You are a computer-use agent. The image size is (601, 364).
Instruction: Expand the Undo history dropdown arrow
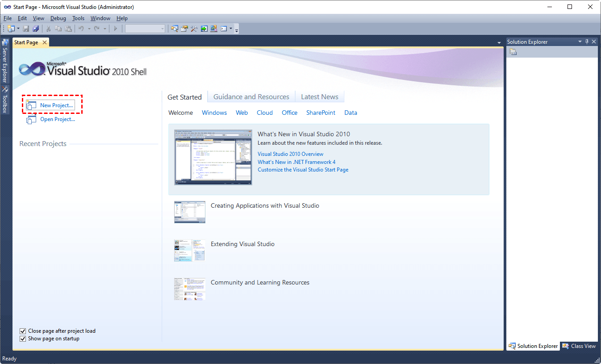tap(89, 29)
